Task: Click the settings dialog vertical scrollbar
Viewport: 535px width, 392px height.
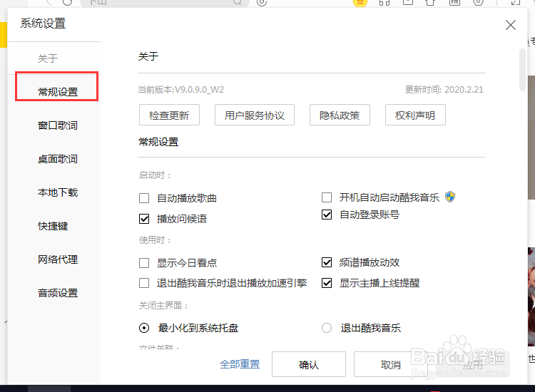Action: pyautogui.click(x=522, y=70)
